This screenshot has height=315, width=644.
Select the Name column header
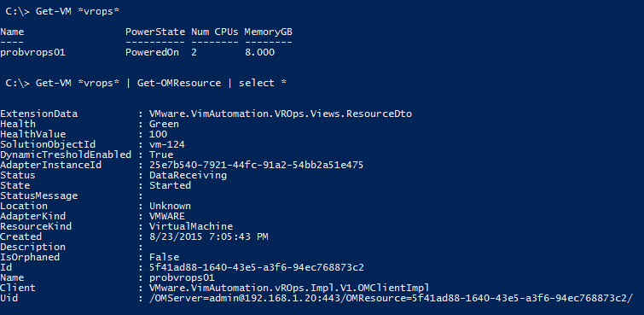[x=12, y=32]
